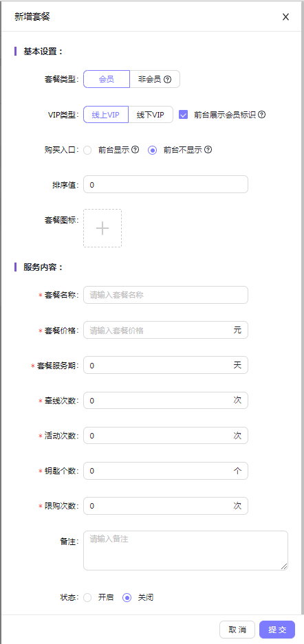304x644 pixels.
Task: Click into the 套餐价格 field
Action: [x=166, y=330]
